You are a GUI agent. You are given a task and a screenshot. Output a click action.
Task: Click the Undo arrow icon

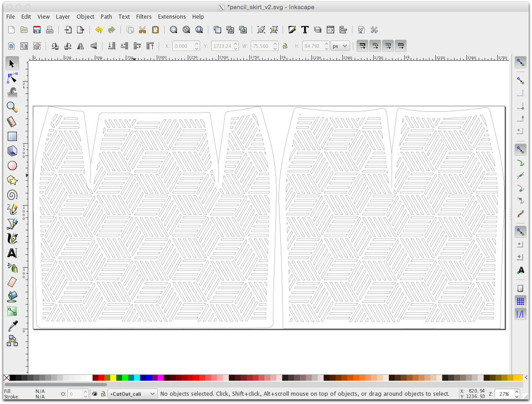99,30
